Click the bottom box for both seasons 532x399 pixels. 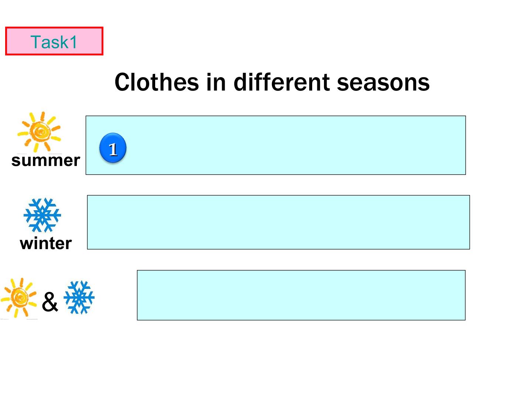click(301, 295)
